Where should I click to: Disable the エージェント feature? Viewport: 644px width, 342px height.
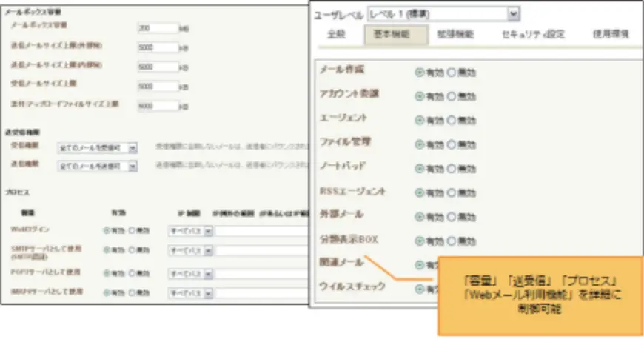pyautogui.click(x=452, y=120)
